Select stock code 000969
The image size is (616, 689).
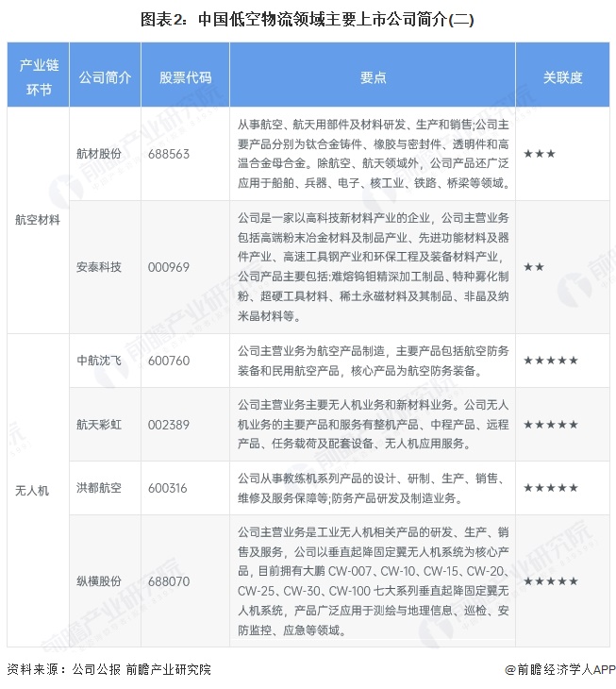(x=169, y=267)
